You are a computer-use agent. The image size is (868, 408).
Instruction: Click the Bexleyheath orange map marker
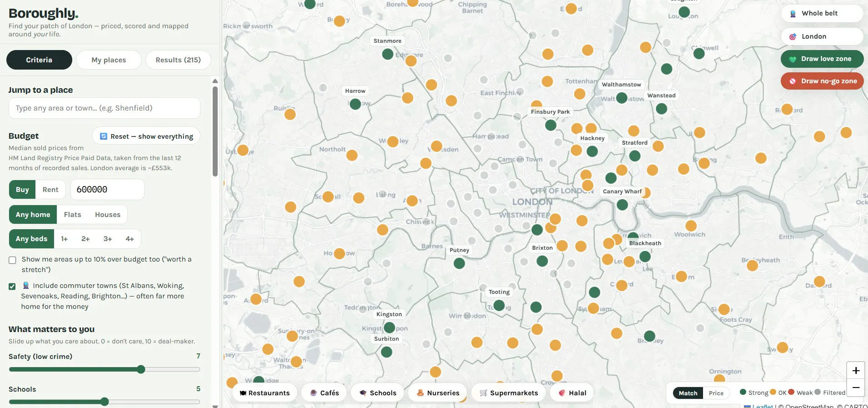click(x=753, y=266)
